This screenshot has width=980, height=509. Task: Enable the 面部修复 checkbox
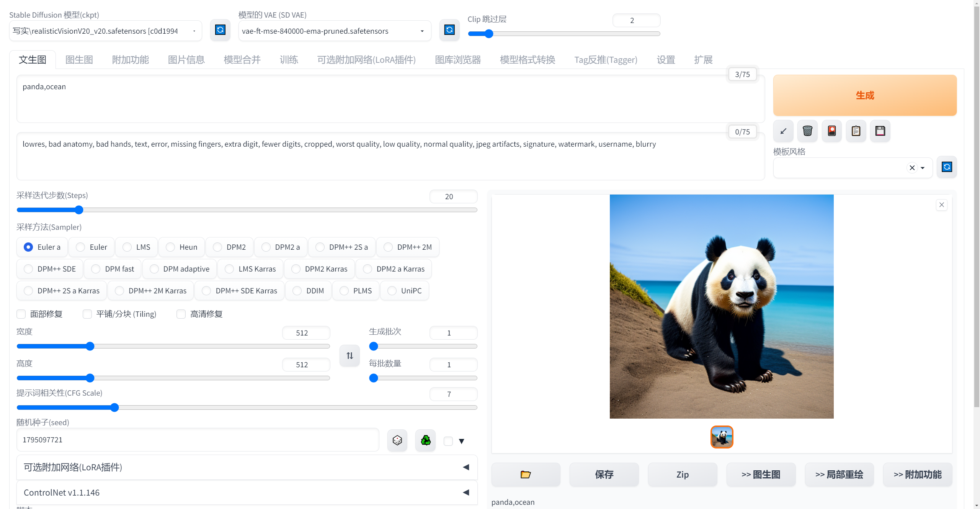(x=21, y=314)
